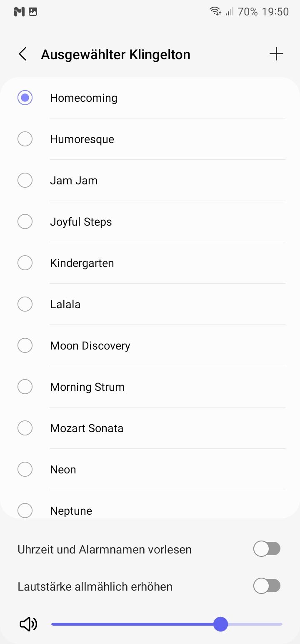Click the alarm volume slider handle
This screenshot has height=644, width=300.
[220, 624]
